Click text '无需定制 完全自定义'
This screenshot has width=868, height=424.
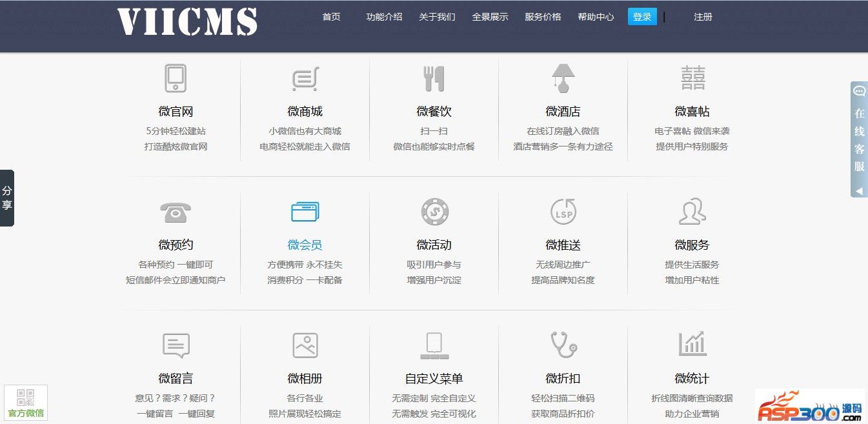click(434, 398)
